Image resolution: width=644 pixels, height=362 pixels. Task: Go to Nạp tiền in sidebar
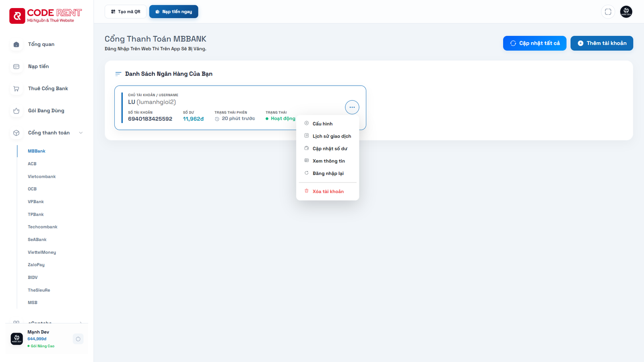38,66
